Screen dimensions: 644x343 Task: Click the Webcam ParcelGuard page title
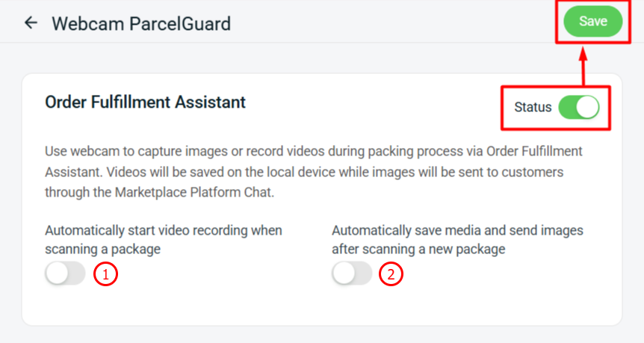pos(141,23)
